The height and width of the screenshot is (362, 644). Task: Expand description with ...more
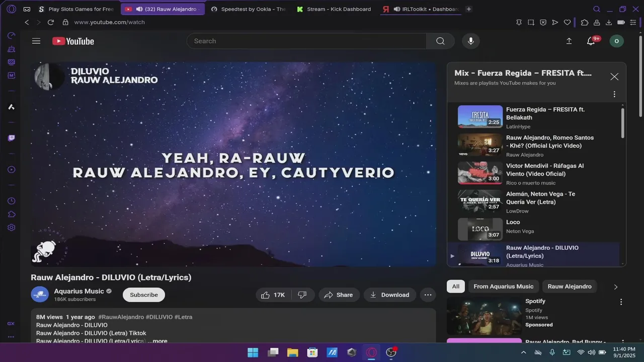click(157, 341)
